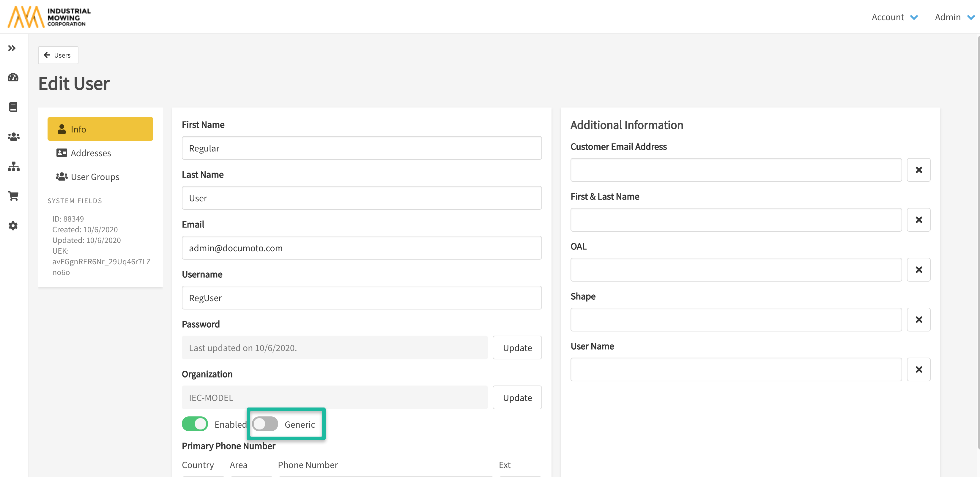Clear the Customer Email Address field
The image size is (980, 477).
(918, 170)
